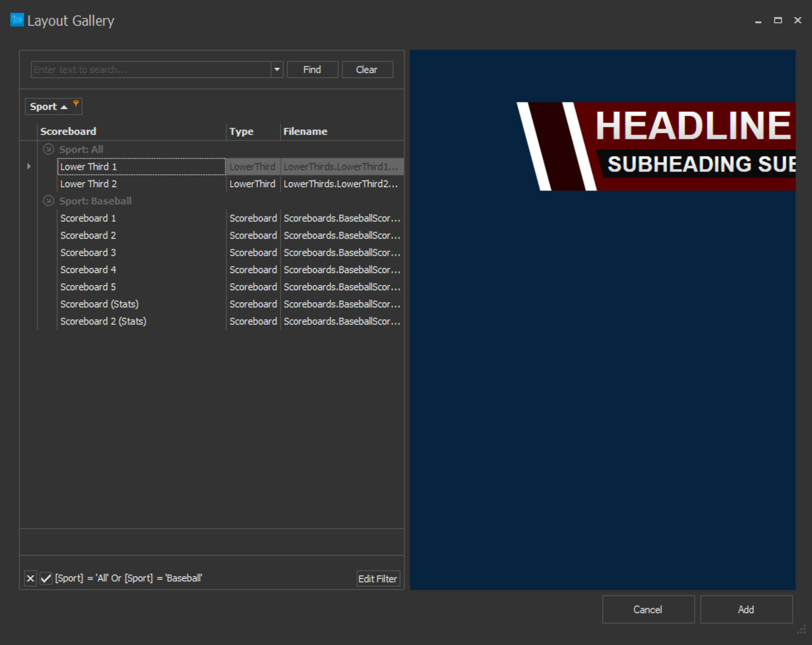Click the Find button
Image resolution: width=812 pixels, height=645 pixels.
point(312,70)
